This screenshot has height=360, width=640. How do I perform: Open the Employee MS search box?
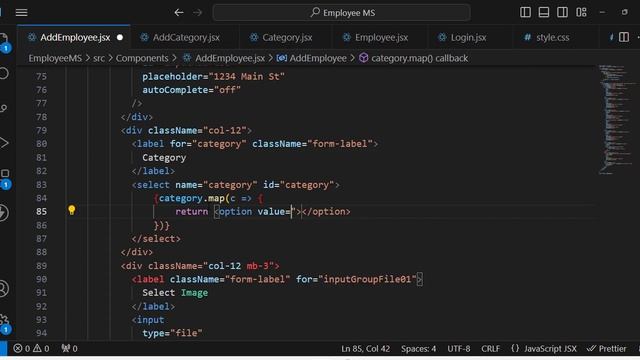[x=341, y=13]
